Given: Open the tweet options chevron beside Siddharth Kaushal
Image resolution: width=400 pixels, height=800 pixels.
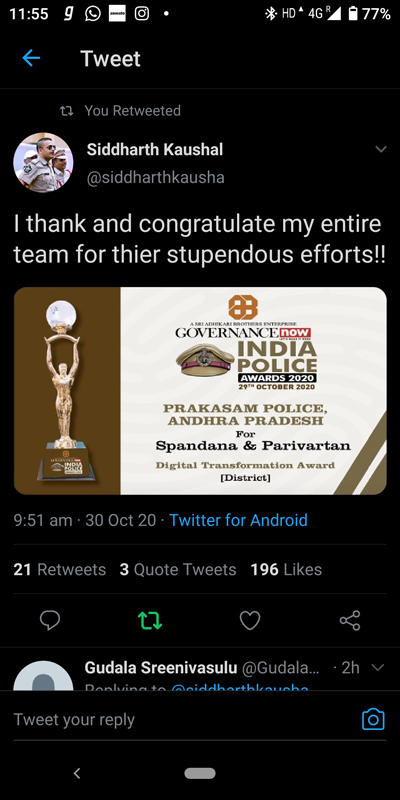Looking at the screenshot, I should (381, 149).
